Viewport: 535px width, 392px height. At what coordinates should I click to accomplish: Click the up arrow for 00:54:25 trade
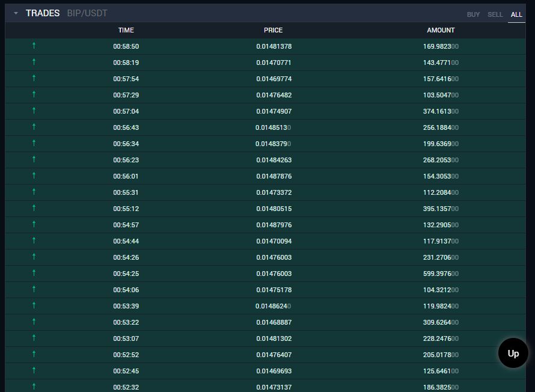[x=34, y=273]
